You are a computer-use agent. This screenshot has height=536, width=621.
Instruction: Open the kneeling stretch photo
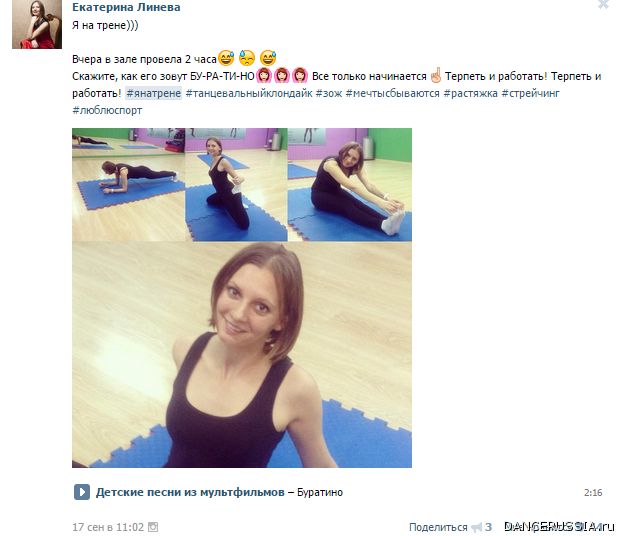pyautogui.click(x=236, y=185)
